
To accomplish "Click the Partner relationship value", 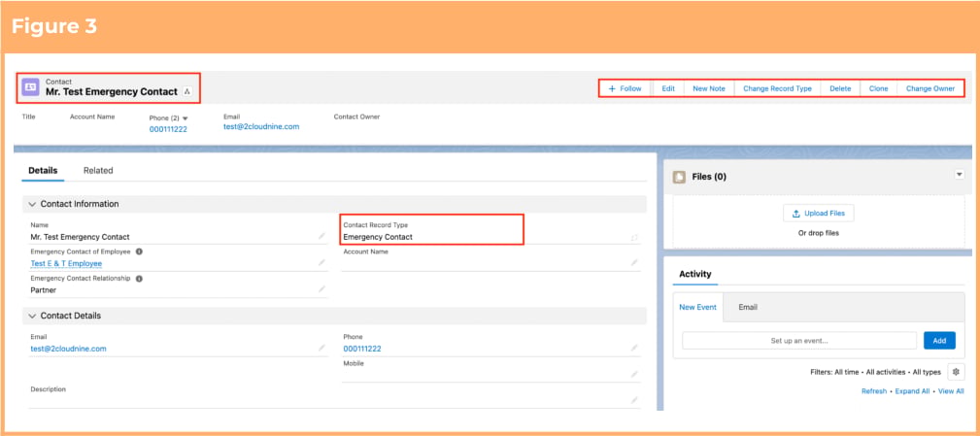I will 43,290.
